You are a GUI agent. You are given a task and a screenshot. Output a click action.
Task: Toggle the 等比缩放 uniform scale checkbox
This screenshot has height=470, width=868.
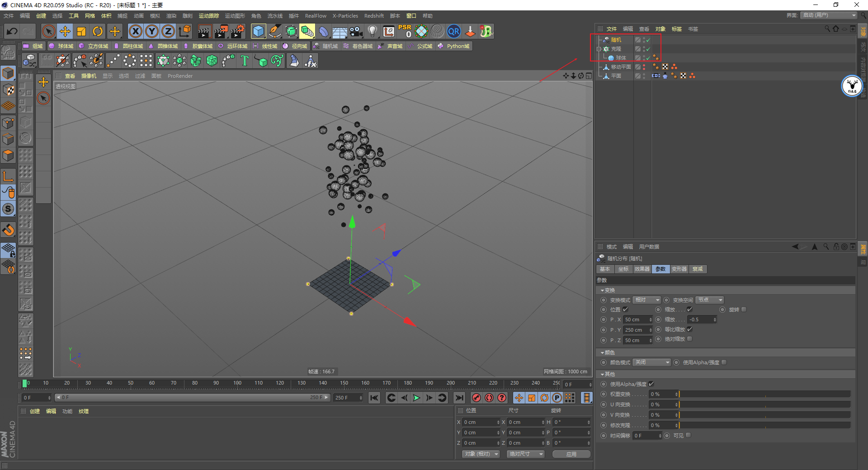(x=690, y=329)
